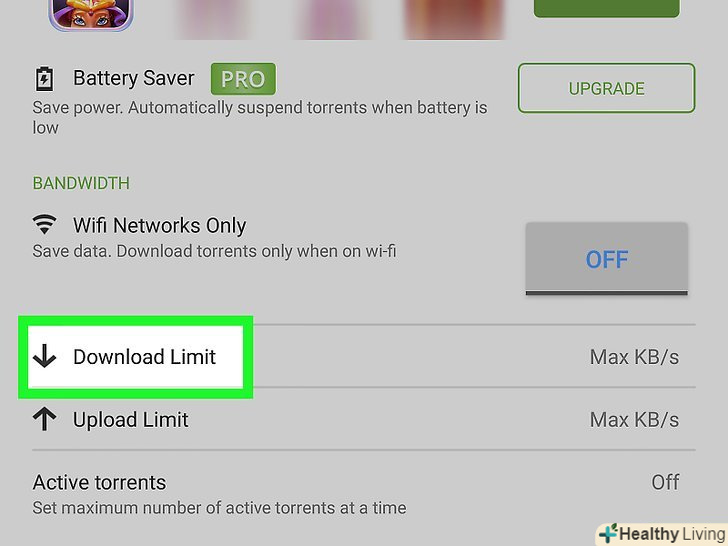Tap the Wifi Networks Only label
Viewport: 728px width, 546px height.
click(159, 226)
